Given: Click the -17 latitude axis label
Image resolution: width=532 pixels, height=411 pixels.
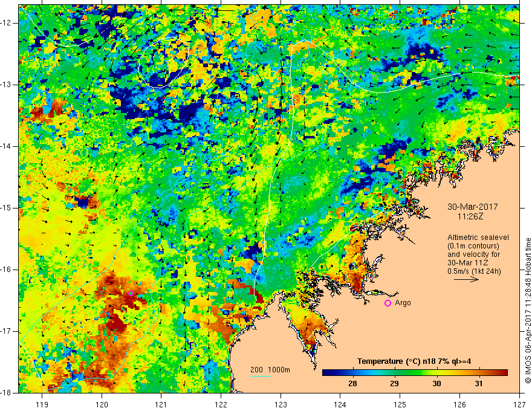Looking at the screenshot, I should point(6,331).
